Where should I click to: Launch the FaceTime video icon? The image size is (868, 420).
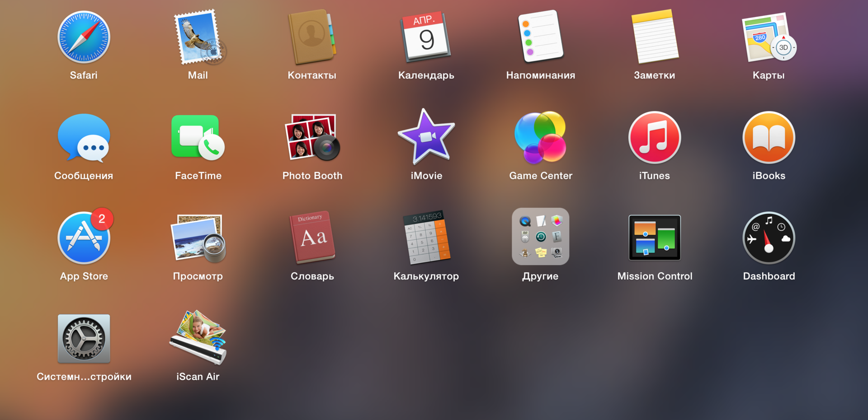pyautogui.click(x=198, y=137)
